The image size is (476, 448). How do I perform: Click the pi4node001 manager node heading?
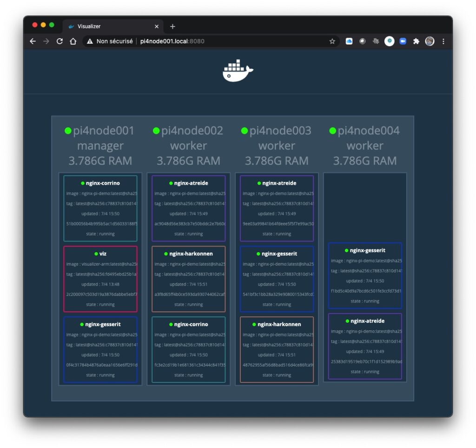(x=100, y=138)
